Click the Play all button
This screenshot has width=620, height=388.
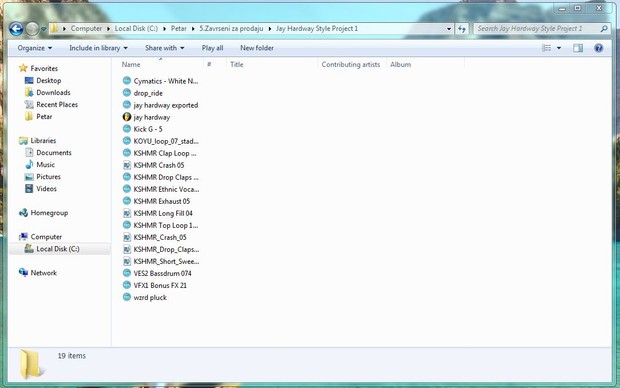point(212,48)
